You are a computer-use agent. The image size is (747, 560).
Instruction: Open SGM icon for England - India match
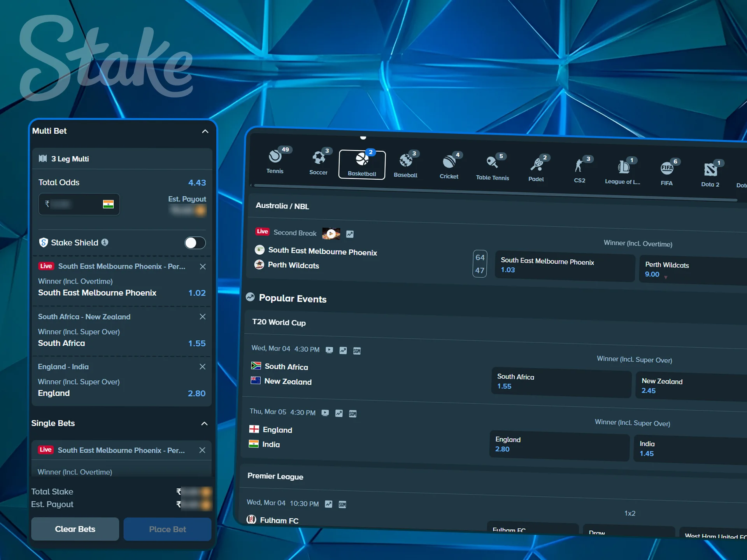pyautogui.click(x=353, y=414)
